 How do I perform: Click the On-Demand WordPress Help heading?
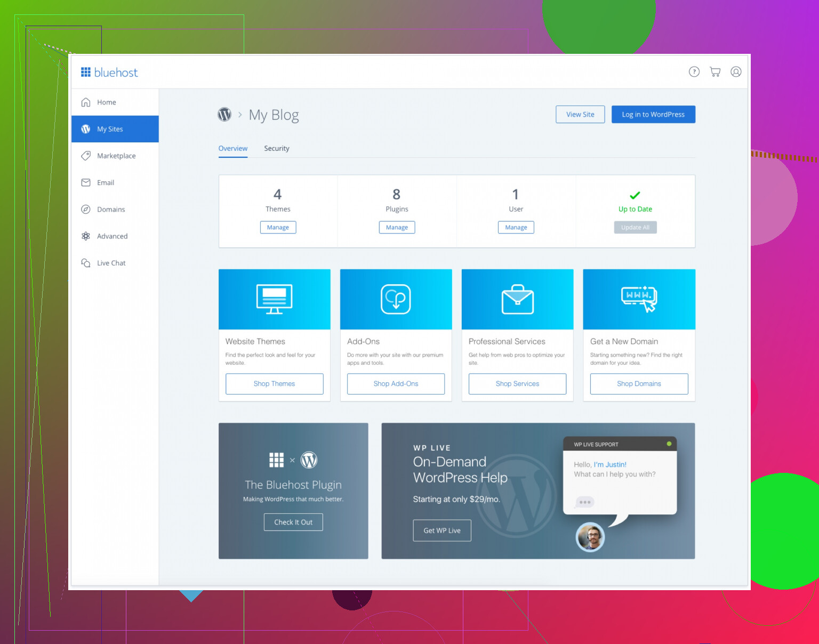(x=460, y=470)
